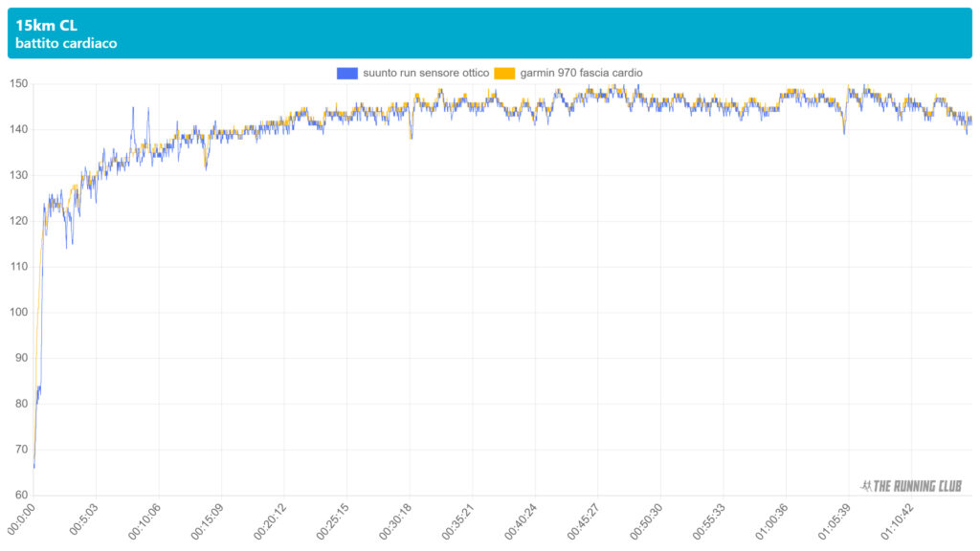Image resolution: width=980 pixels, height=551 pixels.
Task: Click the blue Suunto legend color box
Action: pos(346,73)
